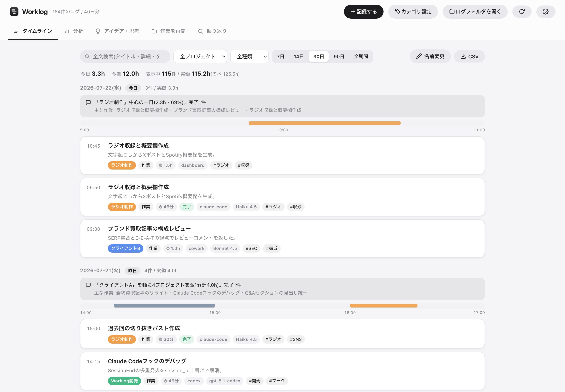565x392 pixels.
Task: Click the 名前変更 button
Action: click(x=430, y=56)
